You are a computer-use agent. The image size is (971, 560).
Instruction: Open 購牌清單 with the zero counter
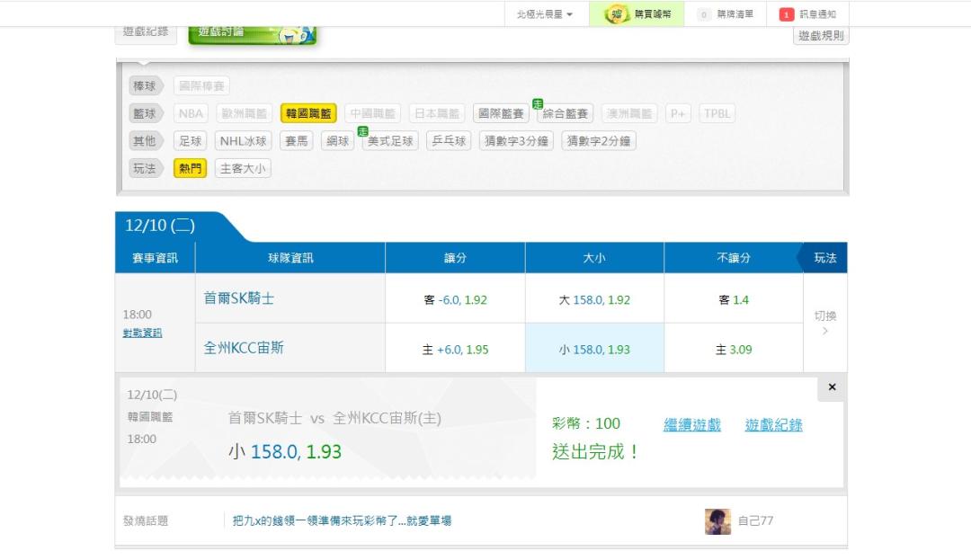pos(726,13)
